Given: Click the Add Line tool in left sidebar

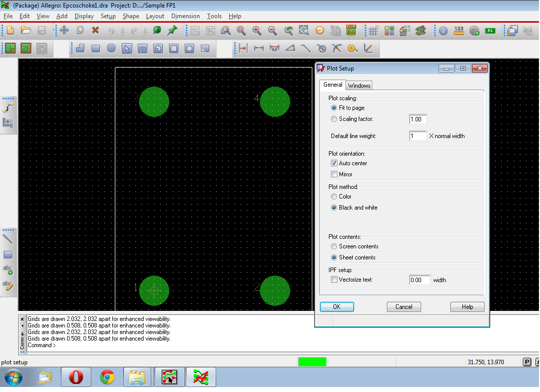Looking at the screenshot, I should tap(8, 239).
